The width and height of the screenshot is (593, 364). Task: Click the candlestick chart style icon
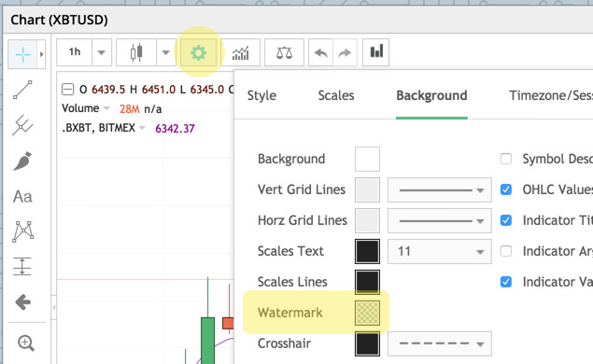tap(136, 52)
